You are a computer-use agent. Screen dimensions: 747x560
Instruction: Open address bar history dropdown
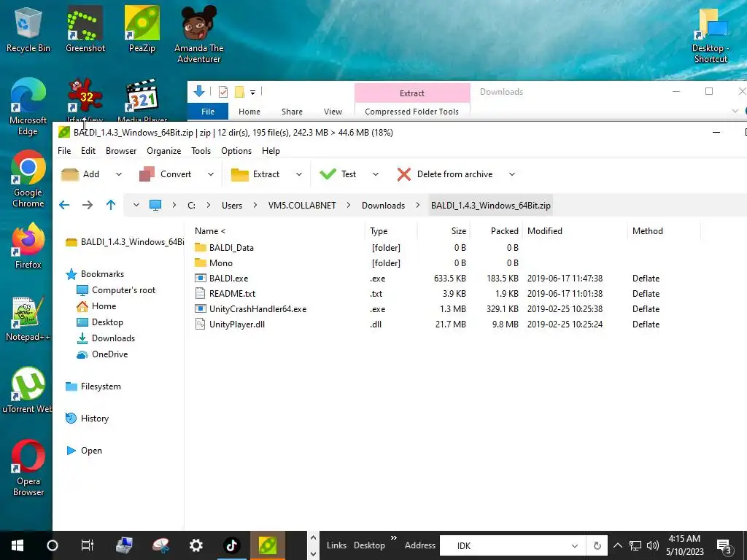(136, 205)
